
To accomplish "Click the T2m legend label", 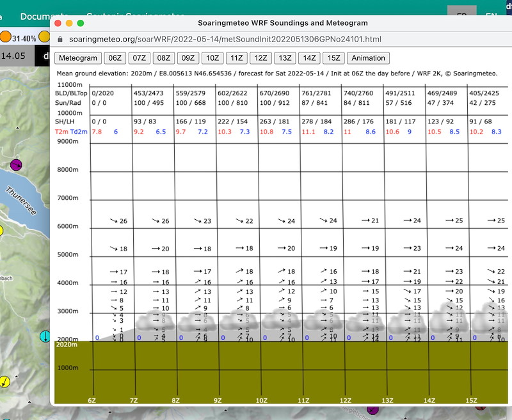I will [61, 132].
